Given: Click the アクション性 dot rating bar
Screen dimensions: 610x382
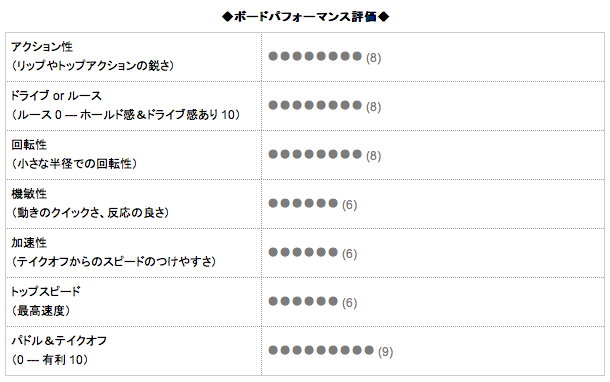Looking at the screenshot, I should (x=315, y=56).
